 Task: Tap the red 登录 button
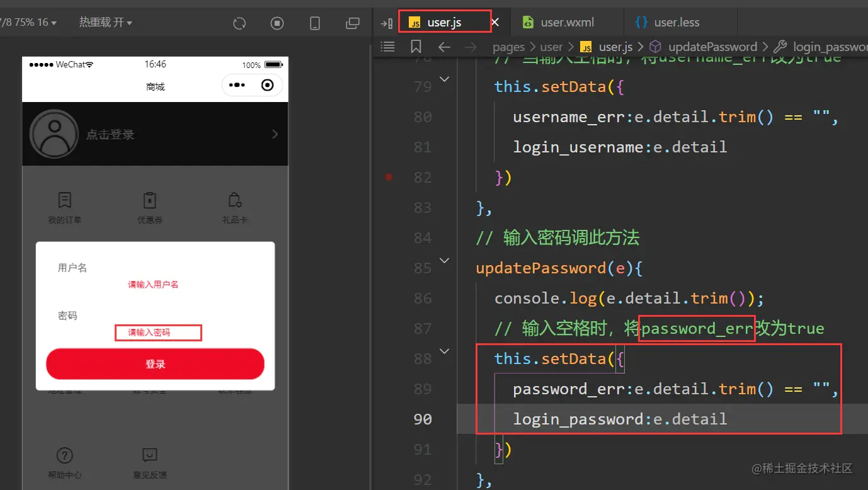click(x=155, y=364)
